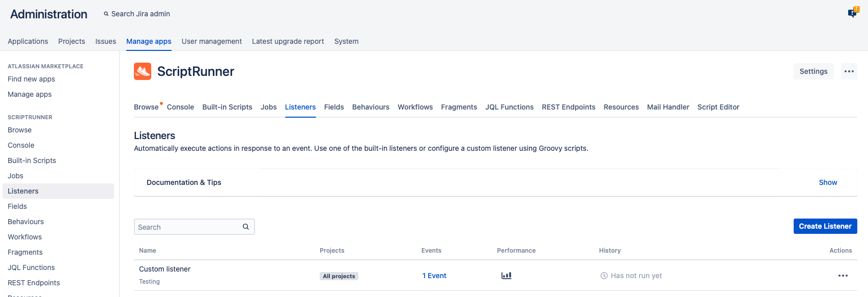The width and height of the screenshot is (868, 297).
Task: Go to User management tab
Action: pyautogui.click(x=212, y=41)
